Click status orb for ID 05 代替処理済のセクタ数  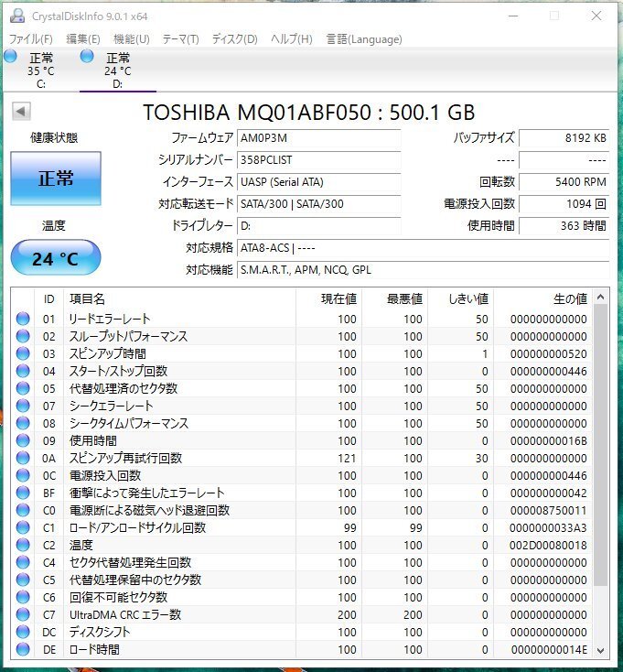(23, 388)
